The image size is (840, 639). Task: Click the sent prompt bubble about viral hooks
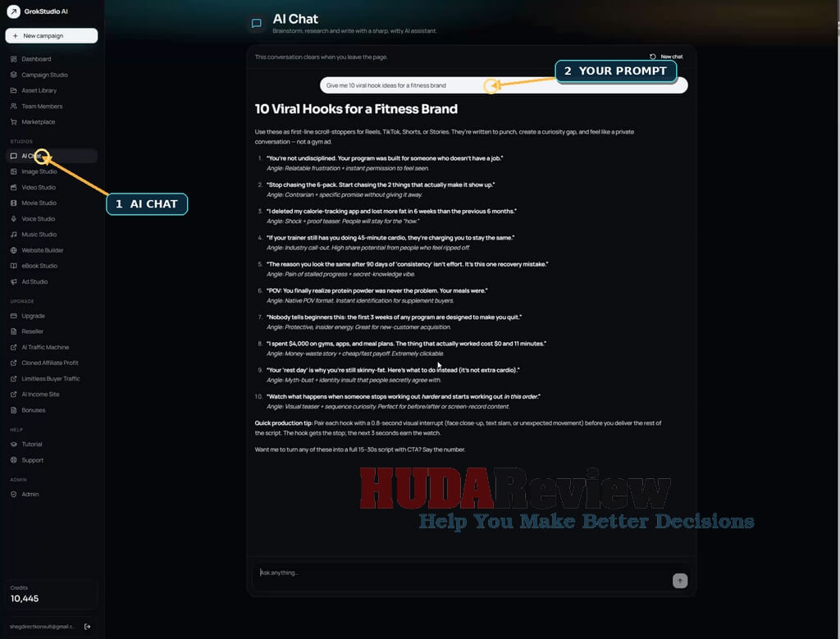[504, 85]
